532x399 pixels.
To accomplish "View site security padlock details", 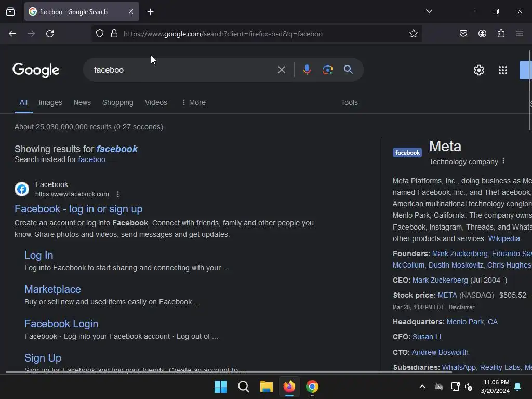I will click(x=114, y=34).
